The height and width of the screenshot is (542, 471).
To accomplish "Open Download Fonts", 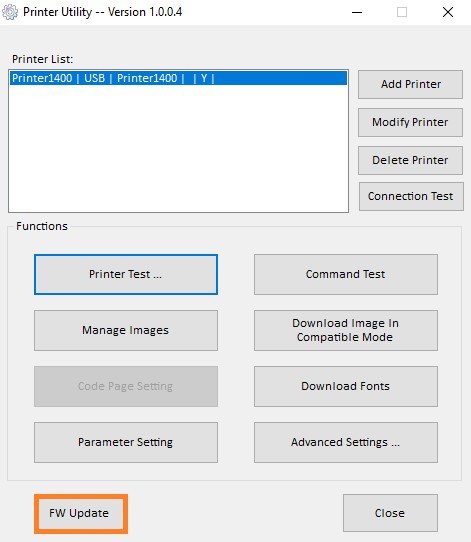I will point(346,386).
